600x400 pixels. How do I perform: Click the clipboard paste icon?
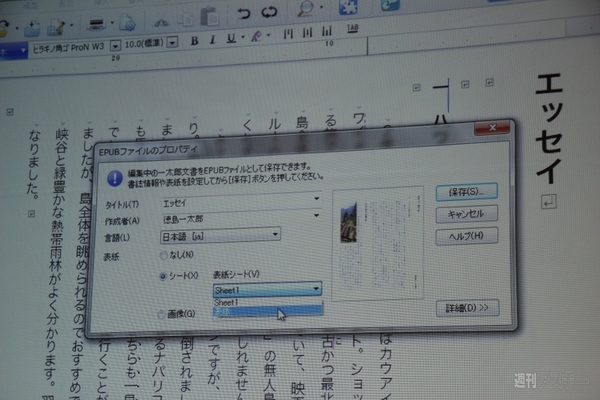[x=209, y=17]
